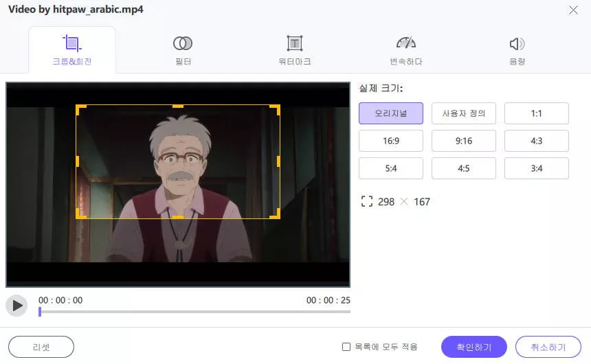Click the total duration 00 : 00 : 25

328,300
